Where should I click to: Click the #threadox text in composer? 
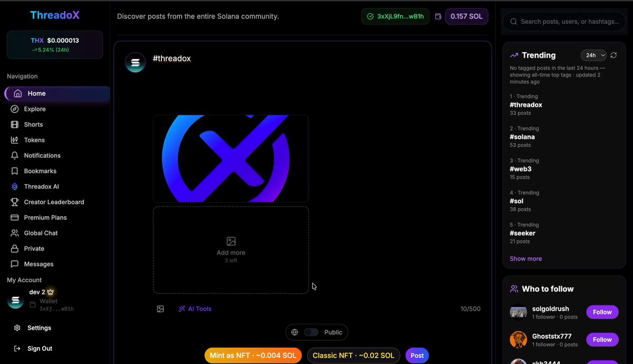172,59
